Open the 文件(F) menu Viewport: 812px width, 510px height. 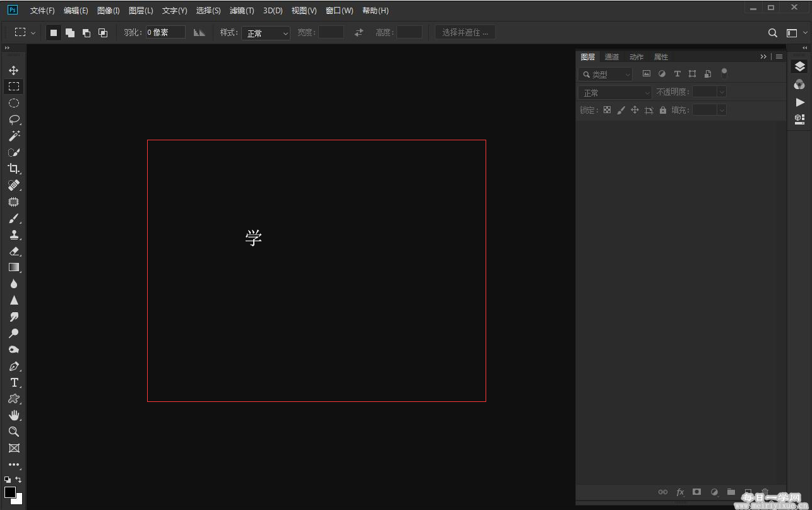coord(42,11)
